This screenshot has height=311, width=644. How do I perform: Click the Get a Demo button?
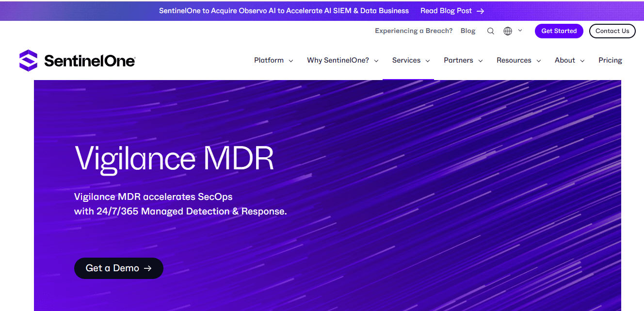[x=119, y=268]
